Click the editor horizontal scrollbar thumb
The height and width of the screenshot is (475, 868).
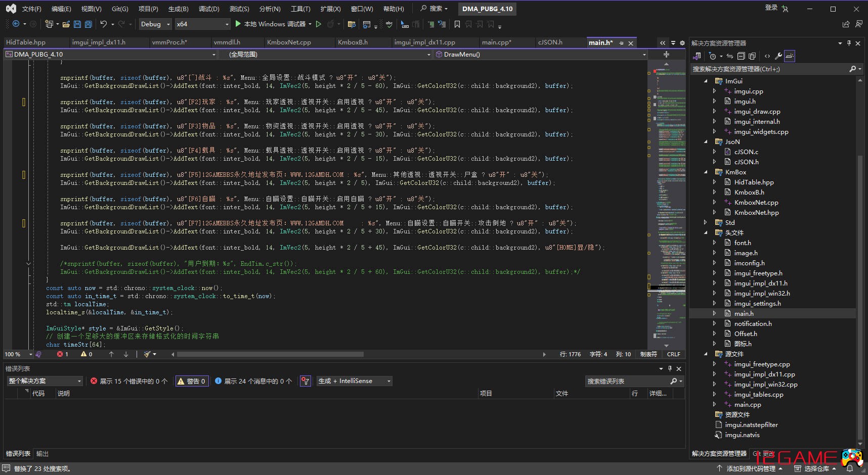point(270,354)
